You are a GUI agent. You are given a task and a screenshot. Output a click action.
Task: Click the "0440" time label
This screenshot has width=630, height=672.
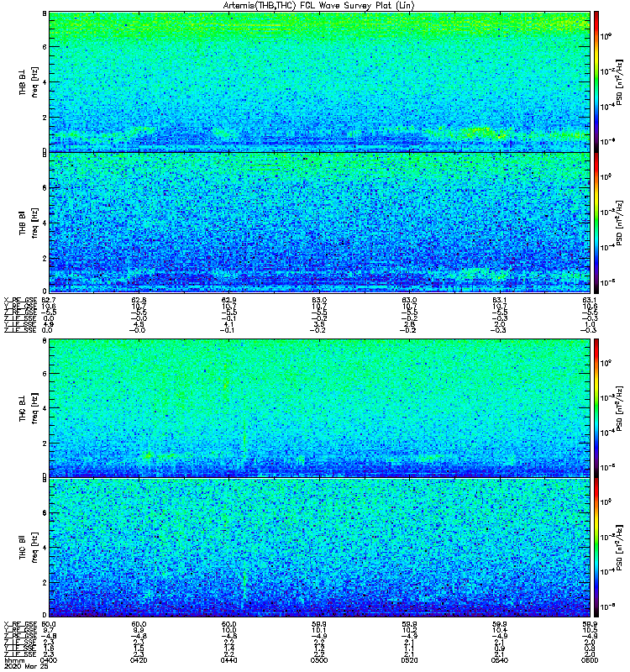point(228,660)
